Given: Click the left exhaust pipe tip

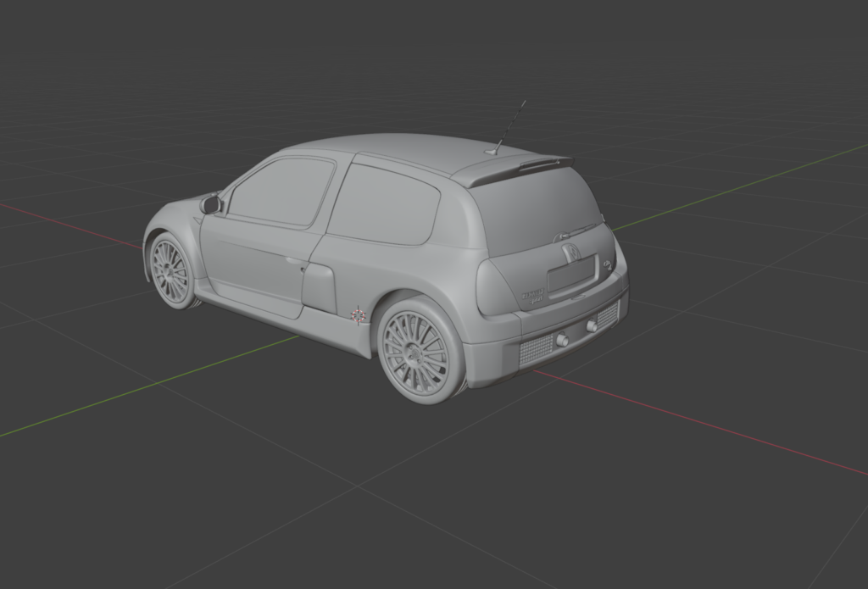Looking at the screenshot, I should [x=563, y=340].
